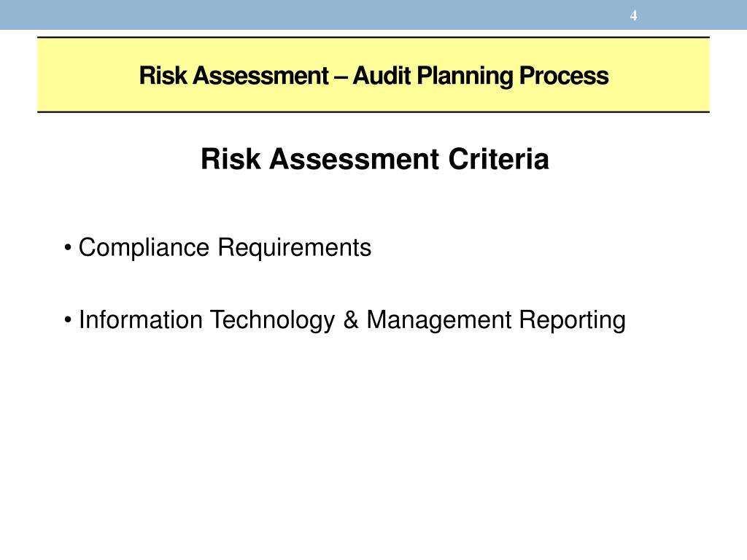Click the word 'Reporting'
Screen dimensions: 747x560
click(572, 320)
